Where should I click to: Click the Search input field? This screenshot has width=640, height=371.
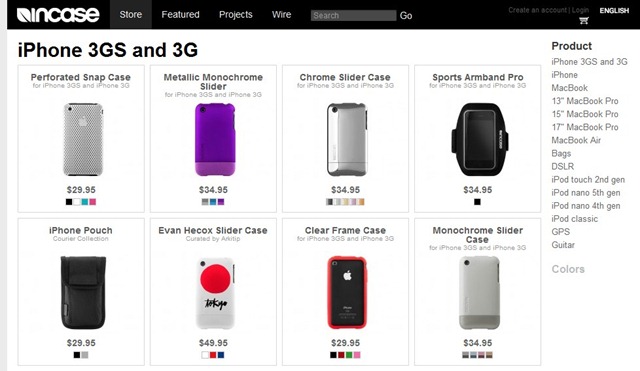coord(353,16)
